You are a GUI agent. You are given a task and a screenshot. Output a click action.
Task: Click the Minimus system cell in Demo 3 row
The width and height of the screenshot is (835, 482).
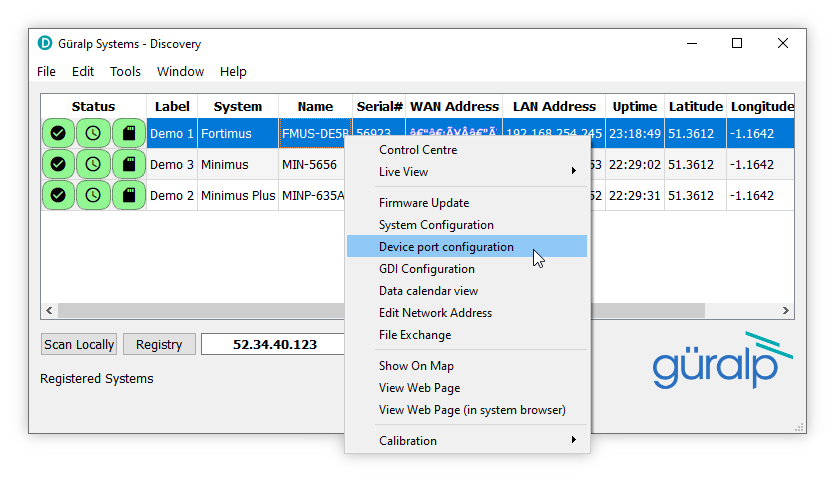pos(238,164)
